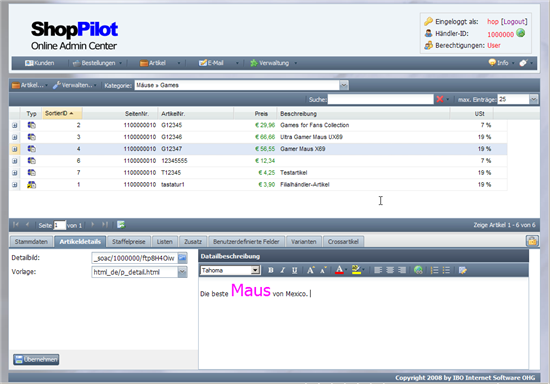Expand row 12345555
Screen dimensions: 550x384
pos(15,161)
